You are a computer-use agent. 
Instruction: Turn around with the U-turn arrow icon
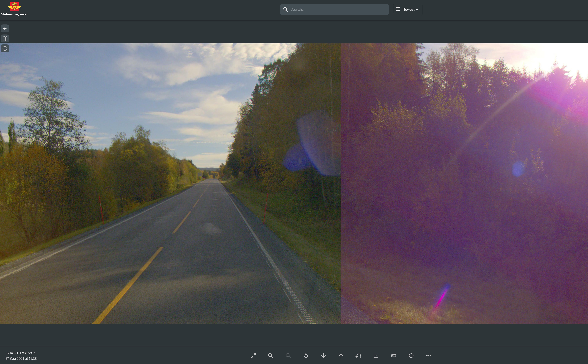tap(358, 356)
